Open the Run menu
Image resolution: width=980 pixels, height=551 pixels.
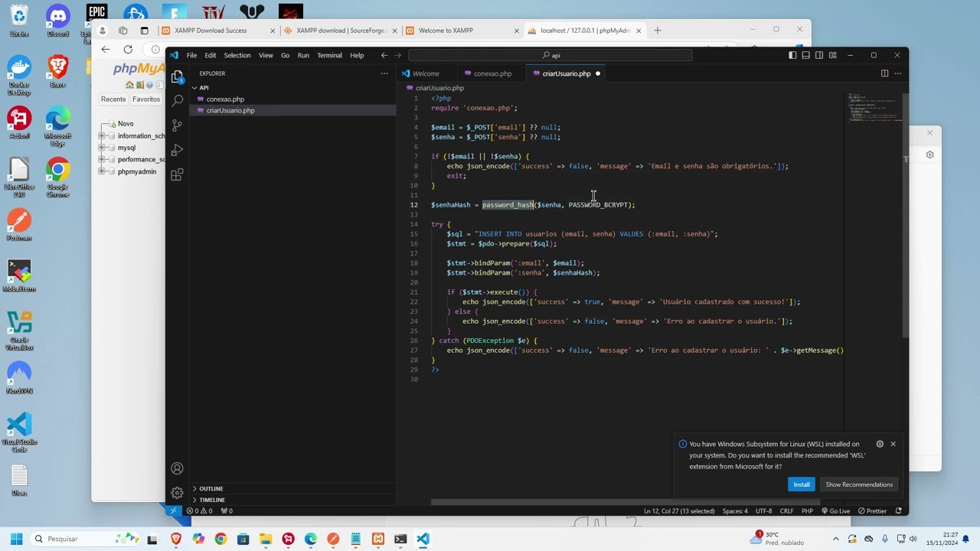(303, 55)
